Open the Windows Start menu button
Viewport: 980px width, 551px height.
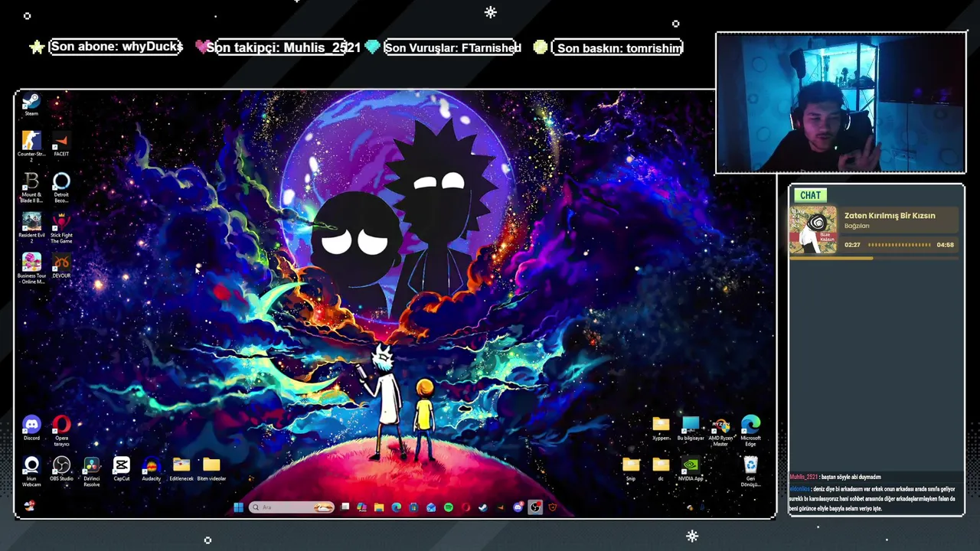pos(238,507)
